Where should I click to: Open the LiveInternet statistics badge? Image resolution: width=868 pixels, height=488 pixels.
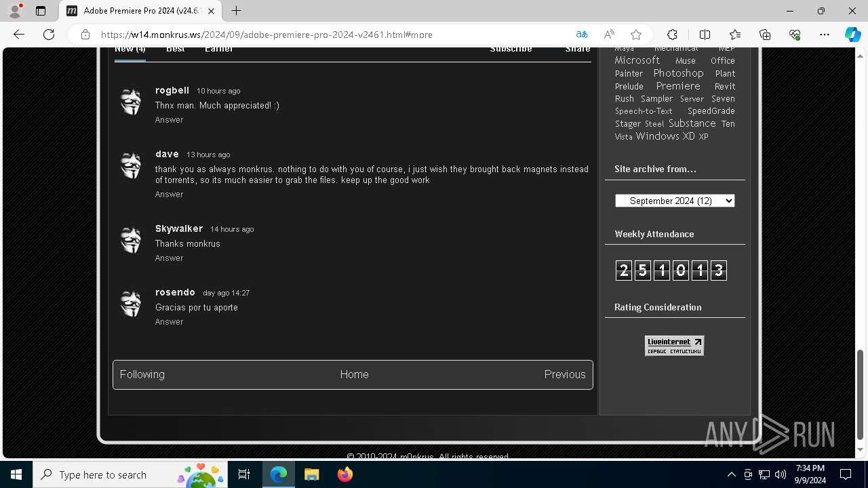674,346
